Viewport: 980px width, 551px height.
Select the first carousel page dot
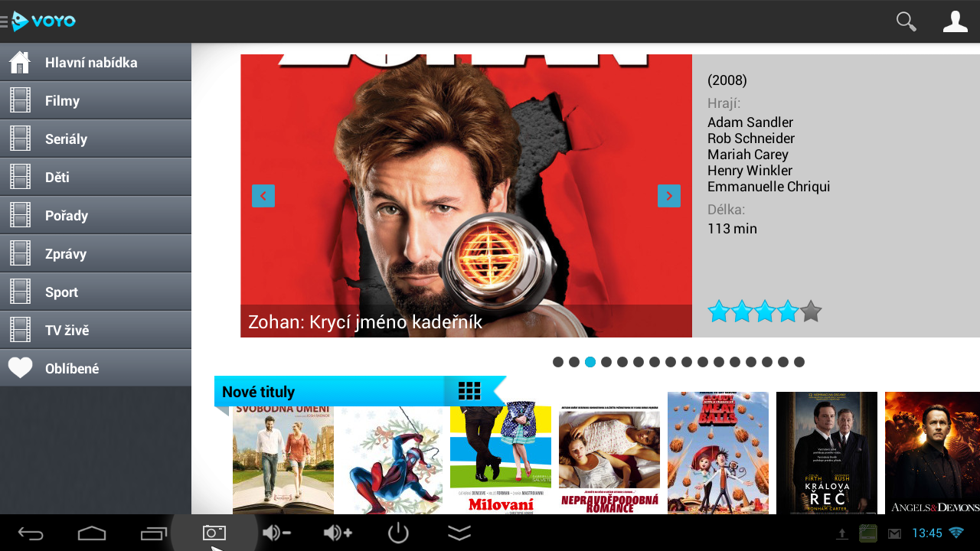558,362
